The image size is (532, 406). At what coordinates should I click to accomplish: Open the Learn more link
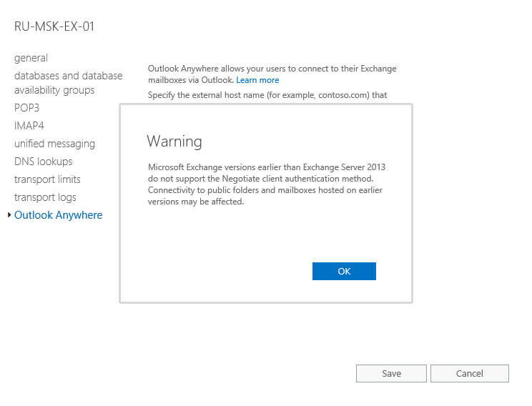(257, 80)
